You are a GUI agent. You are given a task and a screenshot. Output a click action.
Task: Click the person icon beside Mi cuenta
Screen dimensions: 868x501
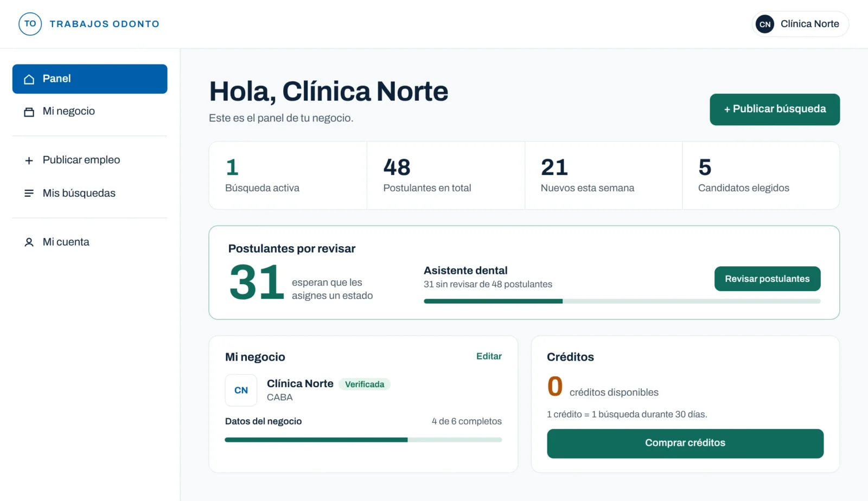click(x=29, y=242)
